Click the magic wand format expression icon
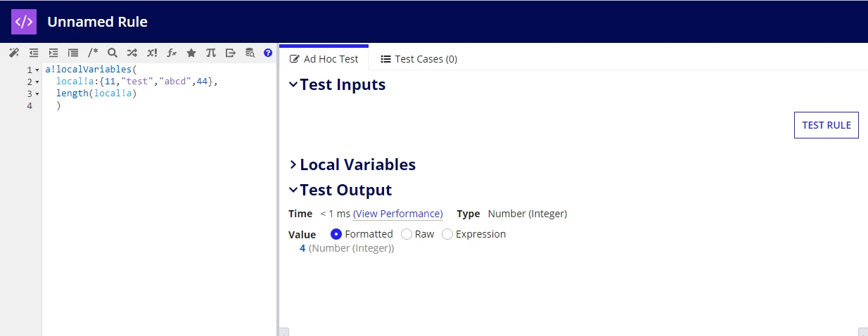 pos(13,53)
